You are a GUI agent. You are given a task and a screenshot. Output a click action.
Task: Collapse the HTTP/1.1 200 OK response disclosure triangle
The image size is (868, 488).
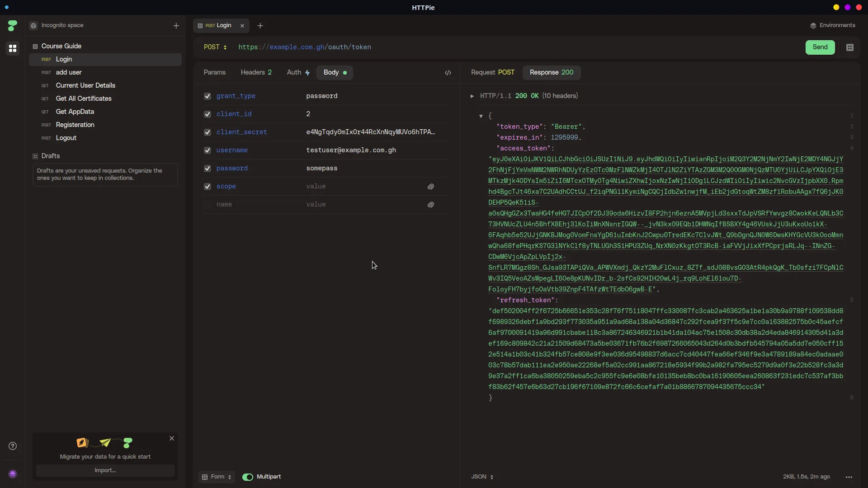[472, 96]
